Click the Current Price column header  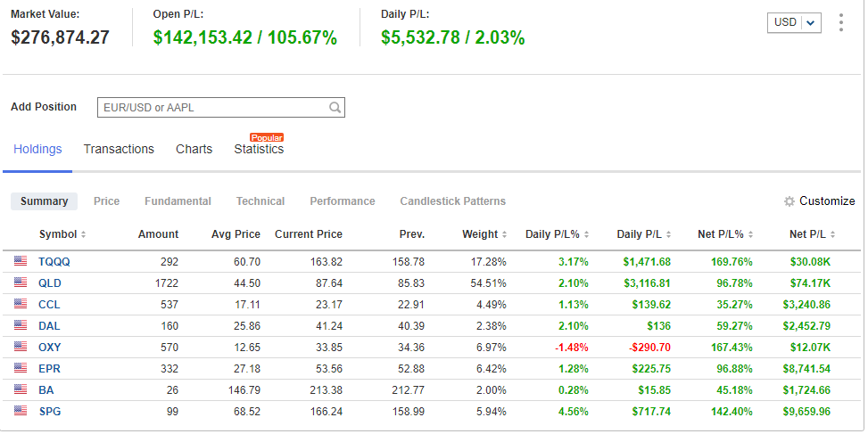pos(309,234)
